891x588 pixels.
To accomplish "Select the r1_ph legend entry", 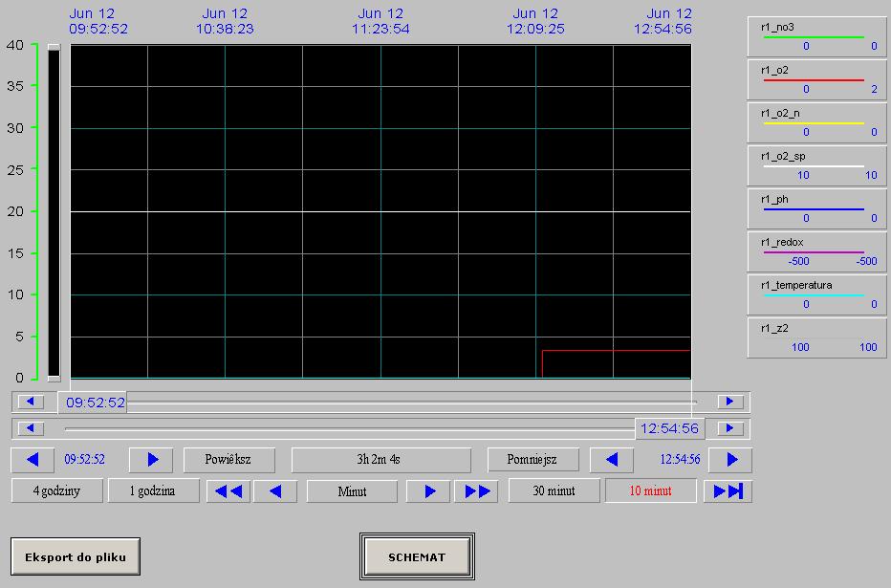I will [x=817, y=209].
